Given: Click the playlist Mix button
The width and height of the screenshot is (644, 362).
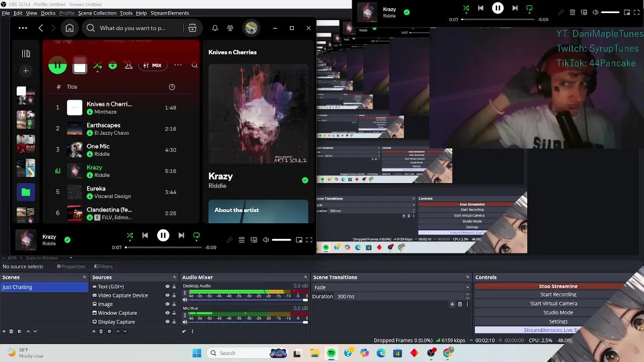Looking at the screenshot, I should point(152,65).
